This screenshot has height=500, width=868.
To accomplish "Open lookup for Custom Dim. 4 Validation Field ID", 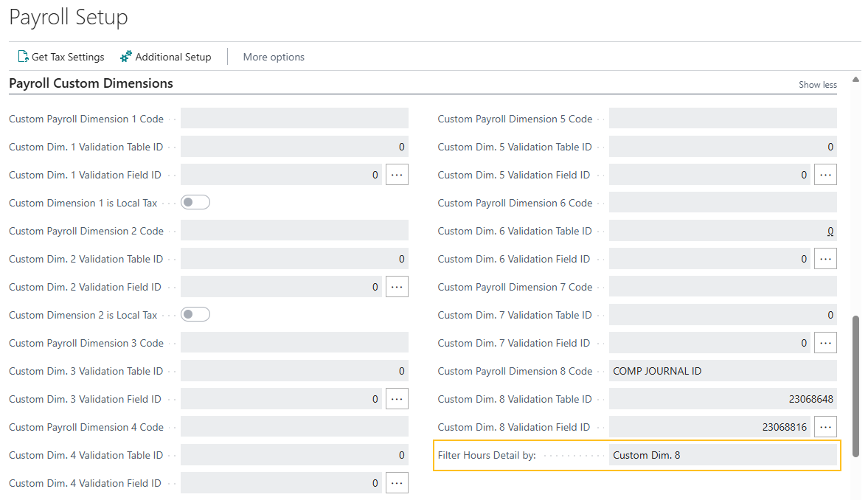I will 397,482.
